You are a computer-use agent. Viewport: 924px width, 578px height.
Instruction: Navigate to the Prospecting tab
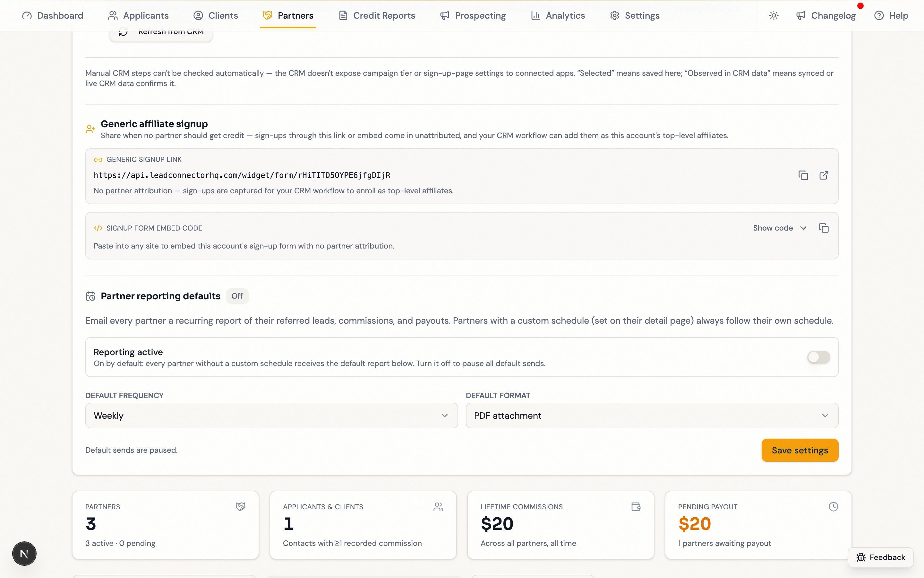tap(473, 15)
